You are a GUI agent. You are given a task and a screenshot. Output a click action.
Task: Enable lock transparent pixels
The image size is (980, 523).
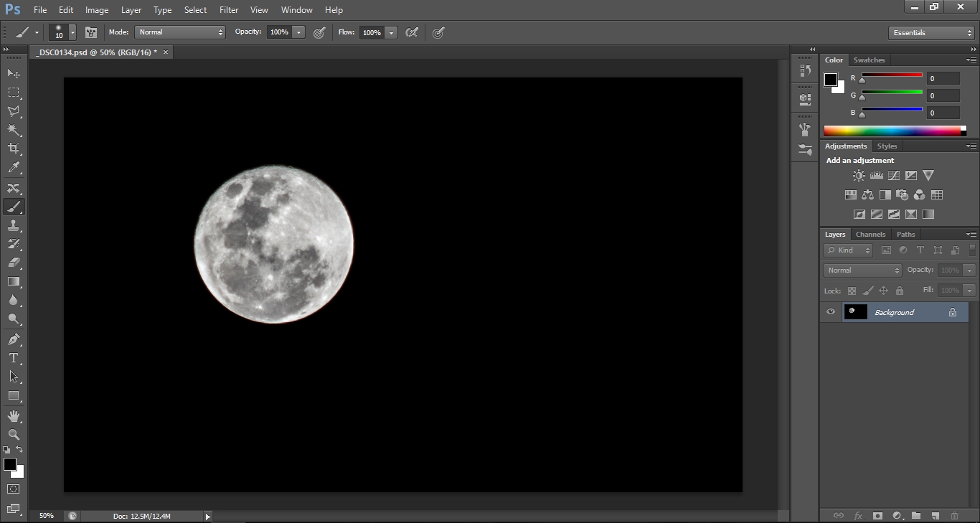tap(852, 291)
